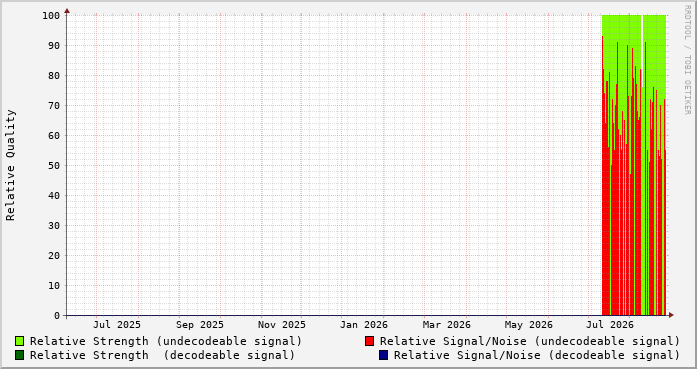Click the Jan 2026 x-axis label
Screen dimensions: 697x369
(364, 325)
